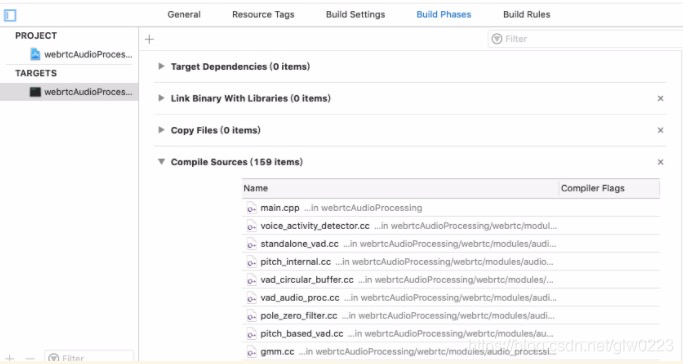
Task: Remove the Link Binary With Libraries phase
Action: tap(660, 98)
